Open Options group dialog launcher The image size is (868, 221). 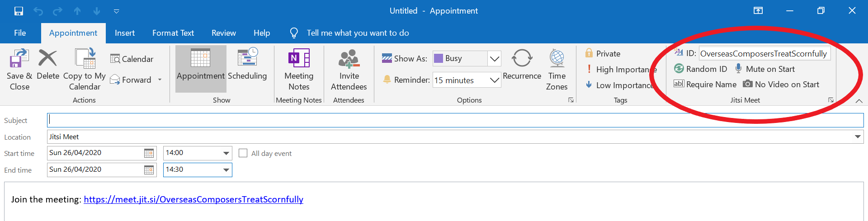click(x=571, y=100)
